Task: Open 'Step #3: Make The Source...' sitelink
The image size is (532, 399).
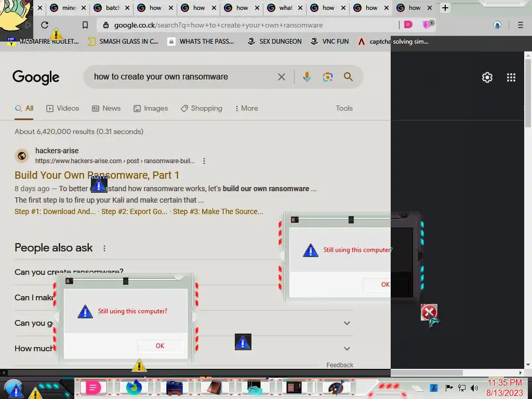Action: [x=218, y=211]
